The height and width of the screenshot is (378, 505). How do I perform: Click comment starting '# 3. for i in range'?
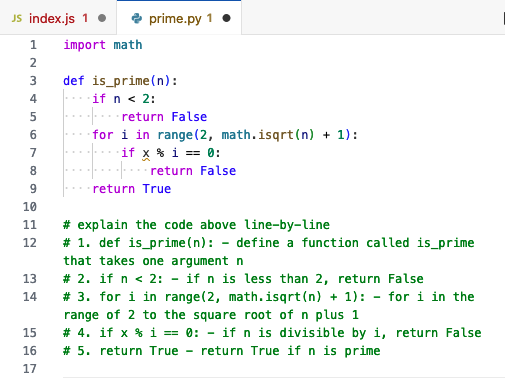click(x=269, y=306)
